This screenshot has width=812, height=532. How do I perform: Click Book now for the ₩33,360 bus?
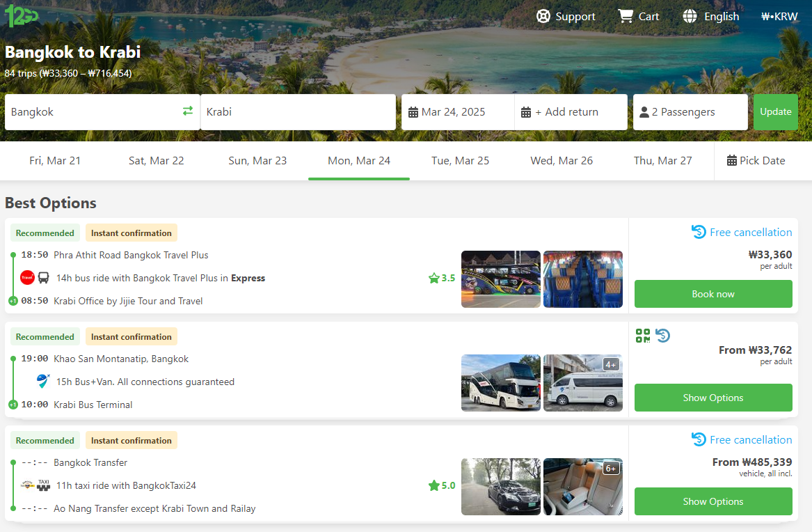pyautogui.click(x=713, y=294)
